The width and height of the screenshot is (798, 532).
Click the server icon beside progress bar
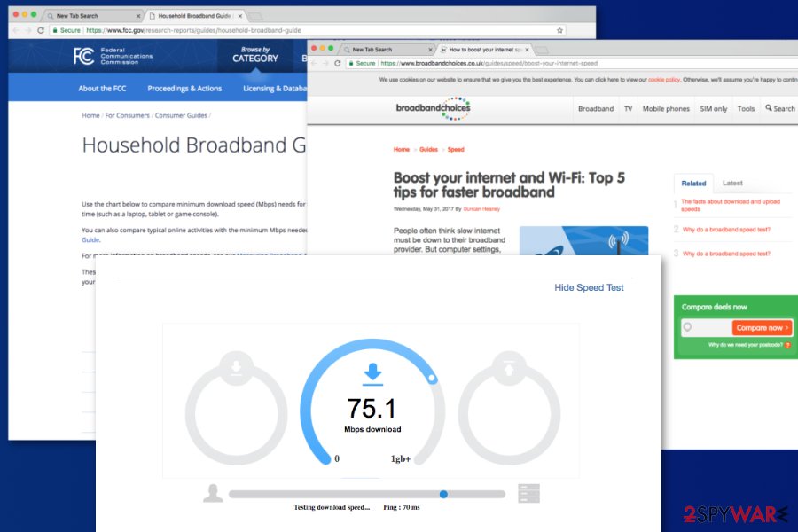click(528, 493)
